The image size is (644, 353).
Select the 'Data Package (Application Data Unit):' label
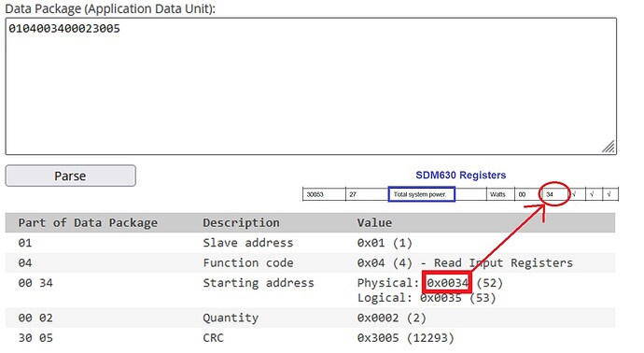[x=110, y=8]
